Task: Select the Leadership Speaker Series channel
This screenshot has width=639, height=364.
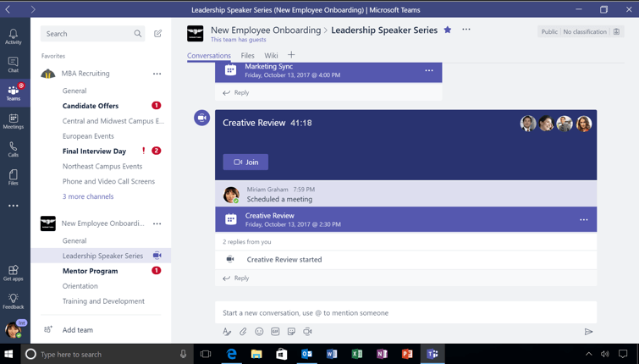Action: 101,256
